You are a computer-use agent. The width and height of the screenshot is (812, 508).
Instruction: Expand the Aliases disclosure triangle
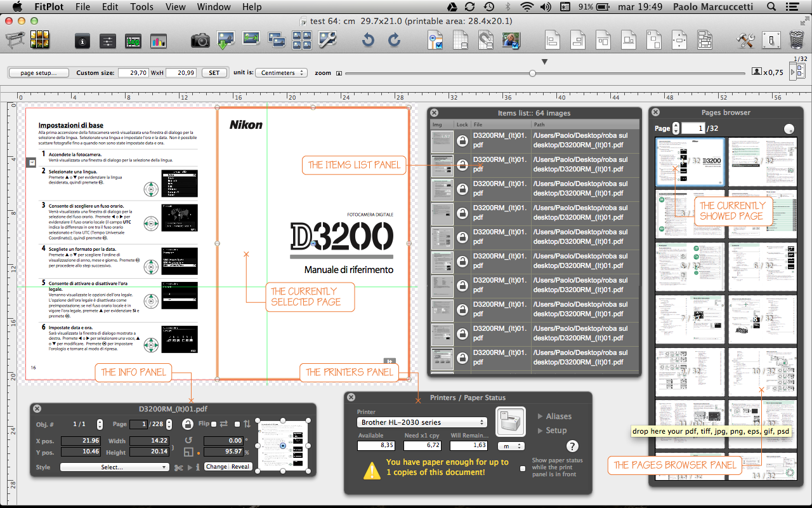[540, 417]
